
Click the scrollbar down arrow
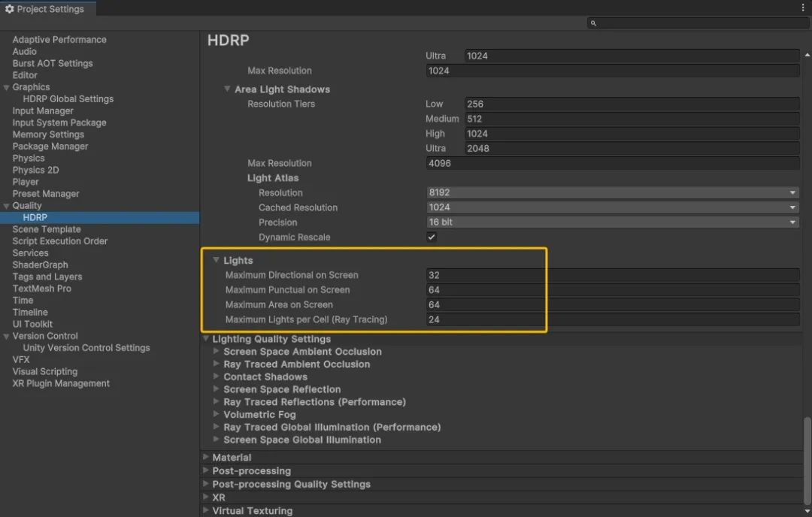[x=807, y=511]
